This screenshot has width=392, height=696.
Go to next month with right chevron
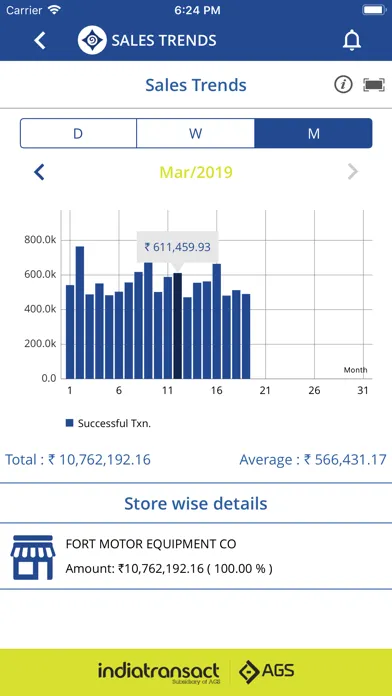[352, 172]
